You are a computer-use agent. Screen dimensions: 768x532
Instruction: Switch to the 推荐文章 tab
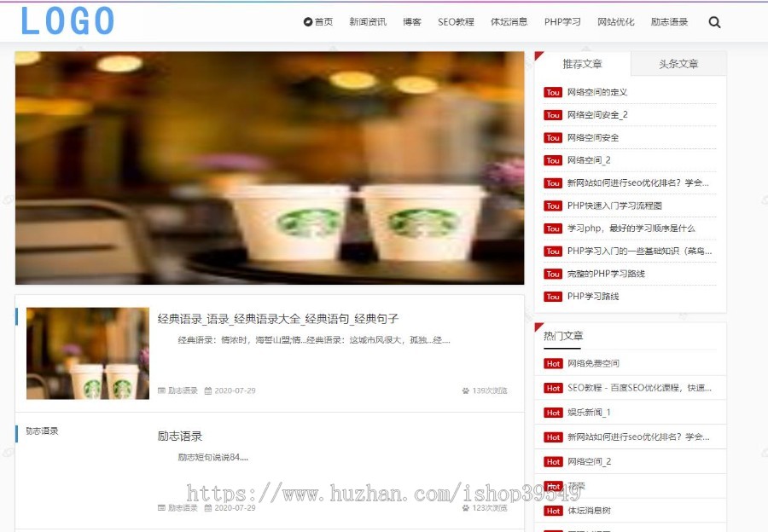tap(582, 64)
